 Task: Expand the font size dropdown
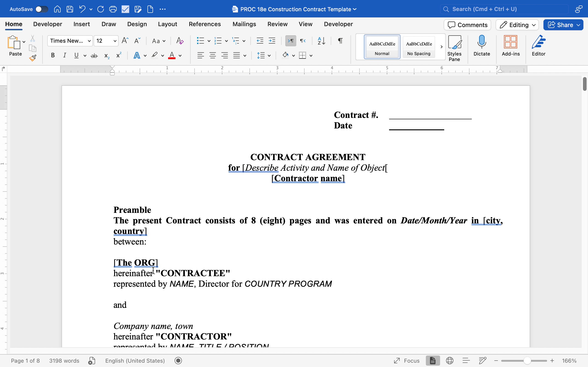115,41
